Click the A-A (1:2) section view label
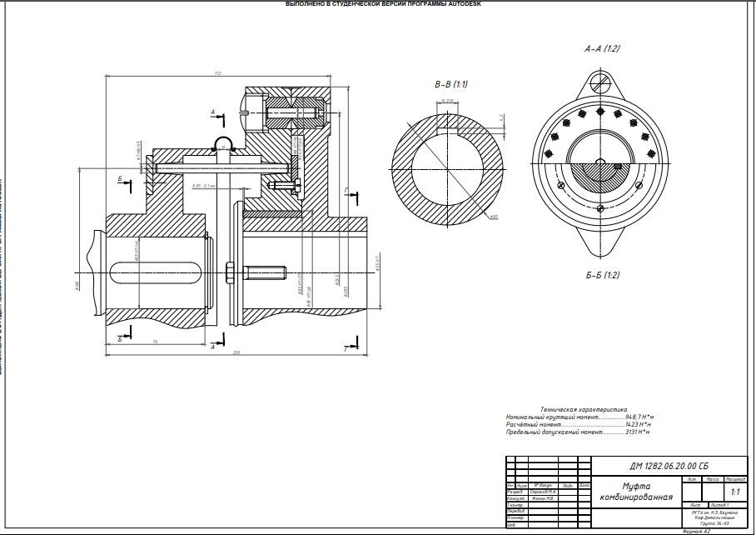This screenshot has height=535, width=756. pos(602,48)
